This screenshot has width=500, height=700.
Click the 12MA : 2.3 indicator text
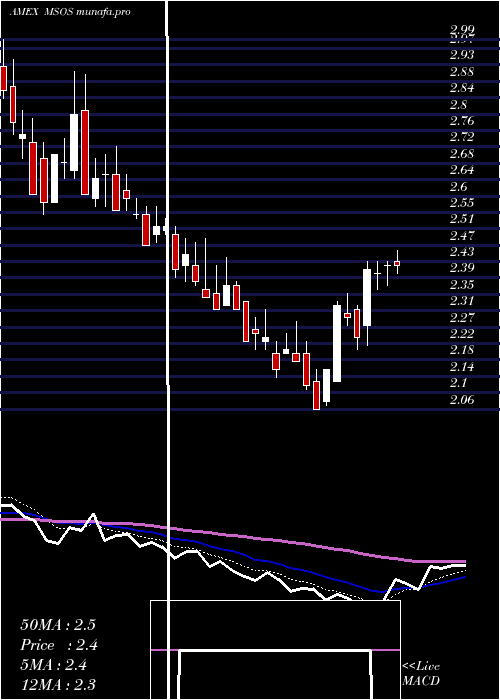tap(58, 684)
